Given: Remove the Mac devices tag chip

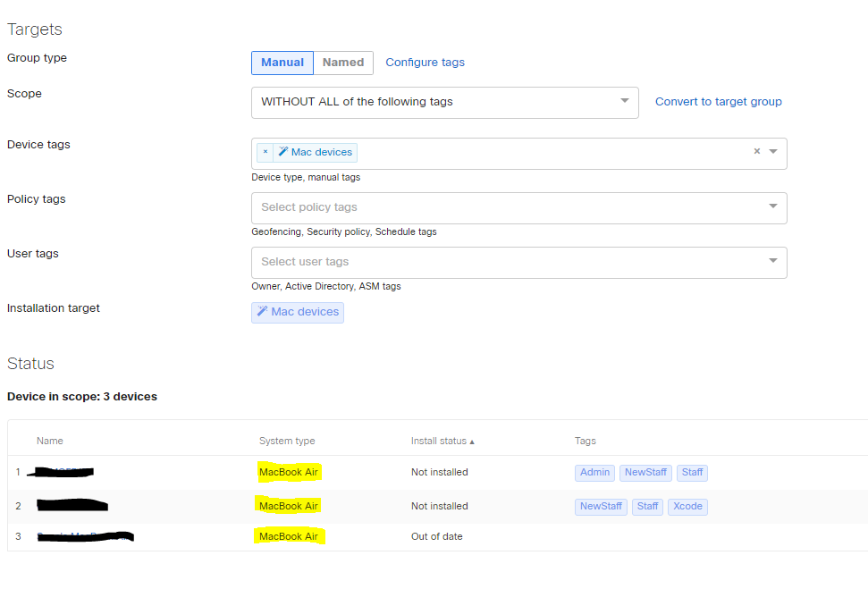Looking at the screenshot, I should (265, 153).
